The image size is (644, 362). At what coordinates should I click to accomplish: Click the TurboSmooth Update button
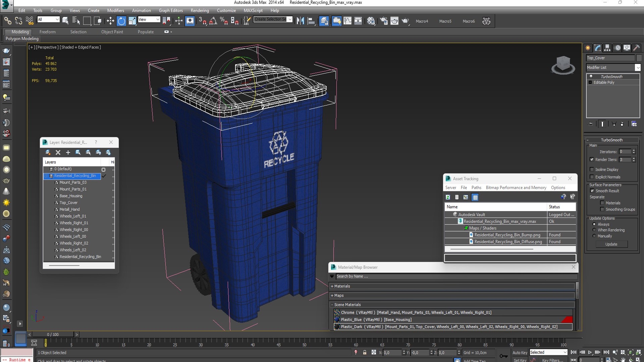[x=611, y=244]
